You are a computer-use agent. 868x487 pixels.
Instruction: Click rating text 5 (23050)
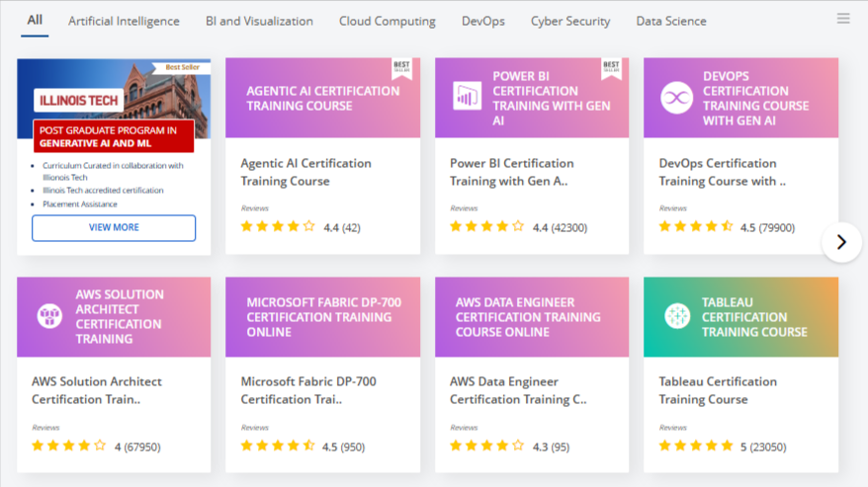click(763, 446)
